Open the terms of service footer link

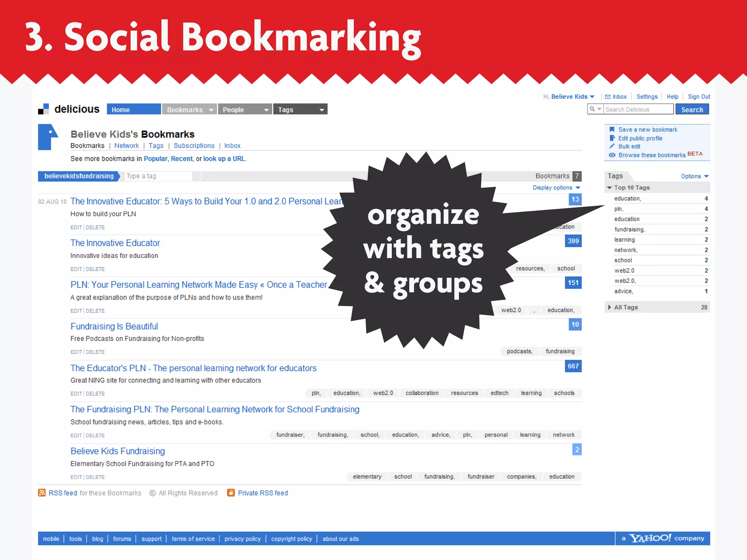[193, 538]
